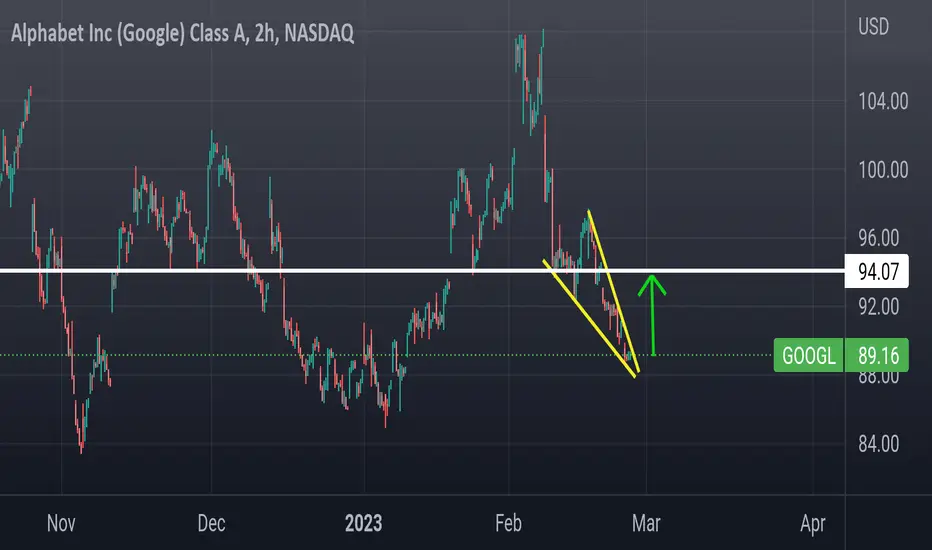Click the 89.16 current price label
The width and height of the screenshot is (932, 550).
pos(877,356)
